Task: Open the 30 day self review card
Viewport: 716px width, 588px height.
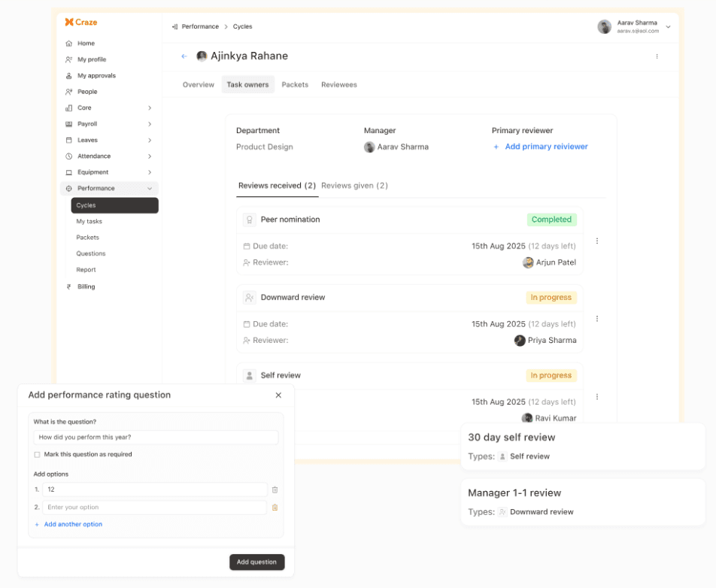Action: coord(583,446)
